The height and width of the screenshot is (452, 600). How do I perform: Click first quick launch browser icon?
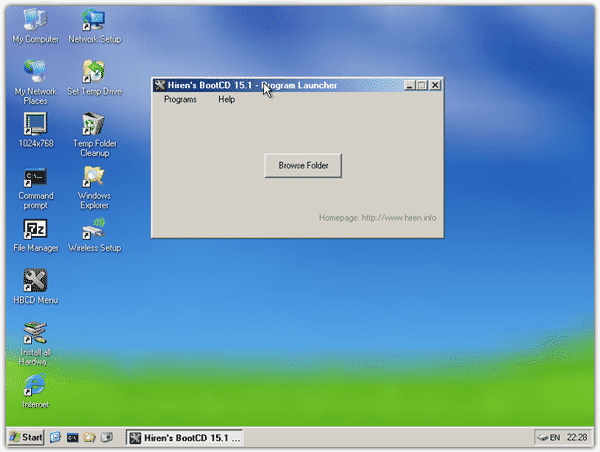[55, 437]
